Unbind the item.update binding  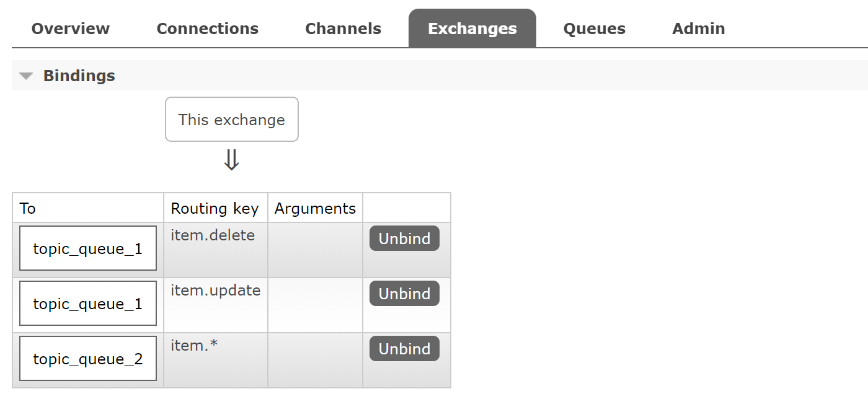click(x=404, y=294)
